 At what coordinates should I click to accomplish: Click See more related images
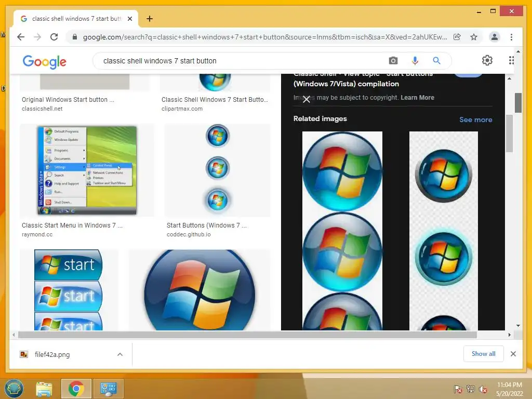pos(476,119)
